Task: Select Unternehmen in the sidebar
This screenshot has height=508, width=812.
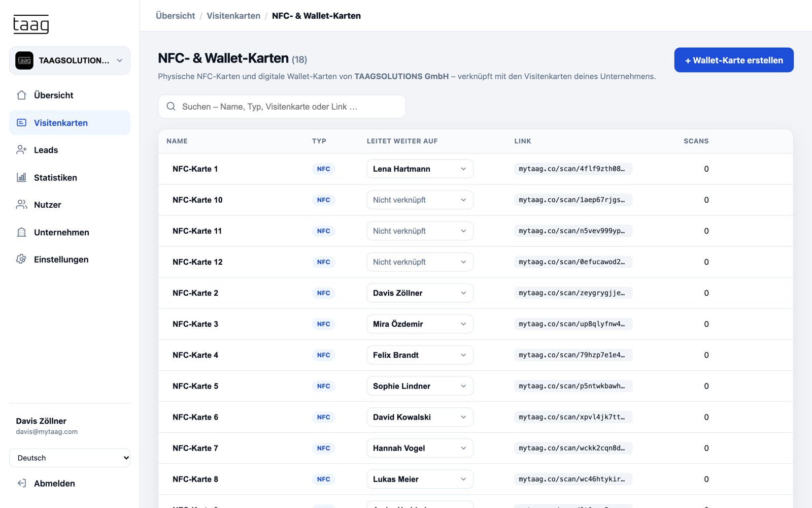Action: (x=70, y=232)
